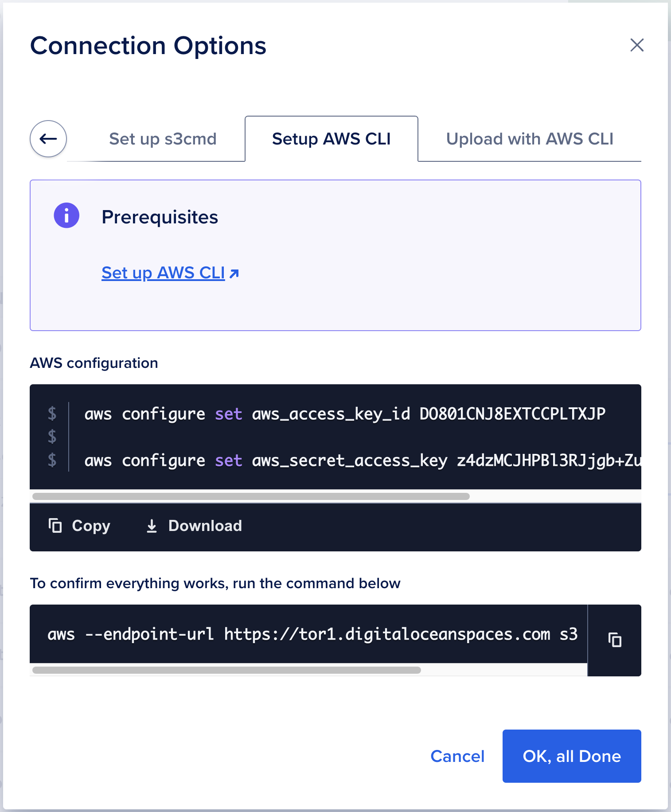The height and width of the screenshot is (812, 671).
Task: Click the aws_secret_access_key command line
Action: (362, 461)
